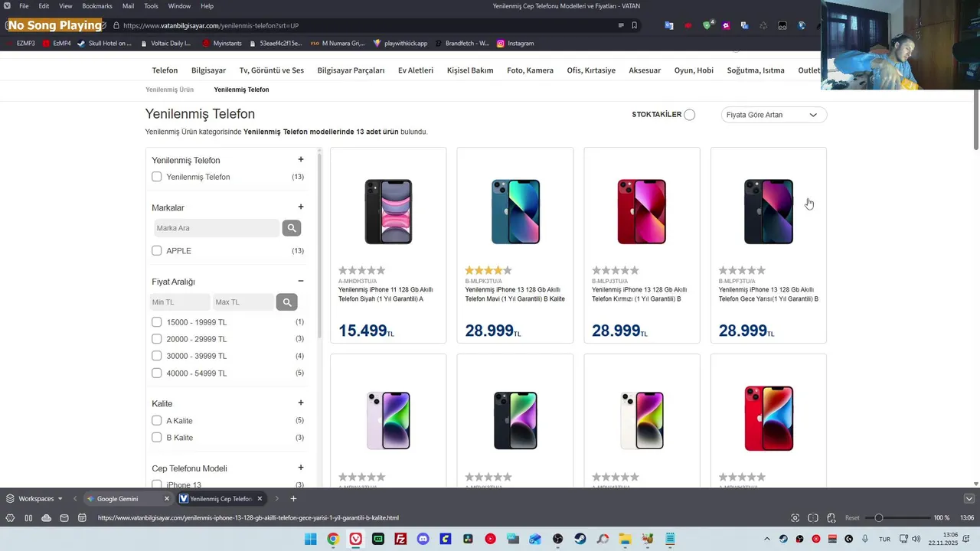Check the 20000 - 29999 TL checkbox

click(x=157, y=339)
